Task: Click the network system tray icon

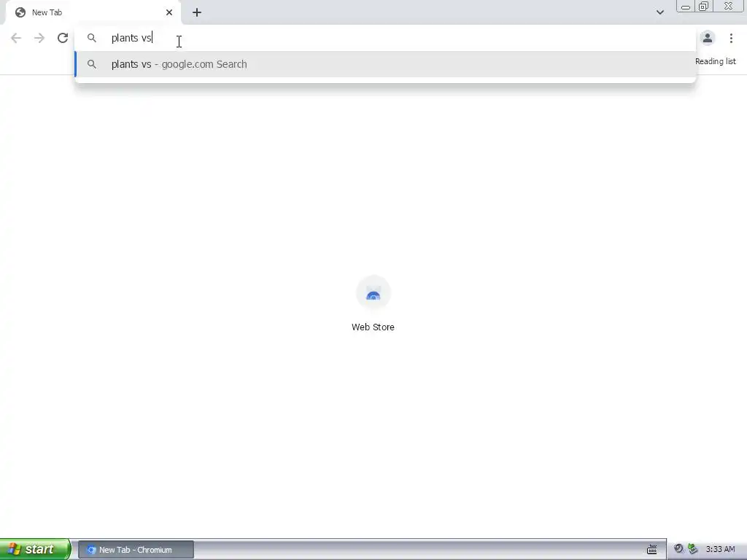Action: [693, 549]
